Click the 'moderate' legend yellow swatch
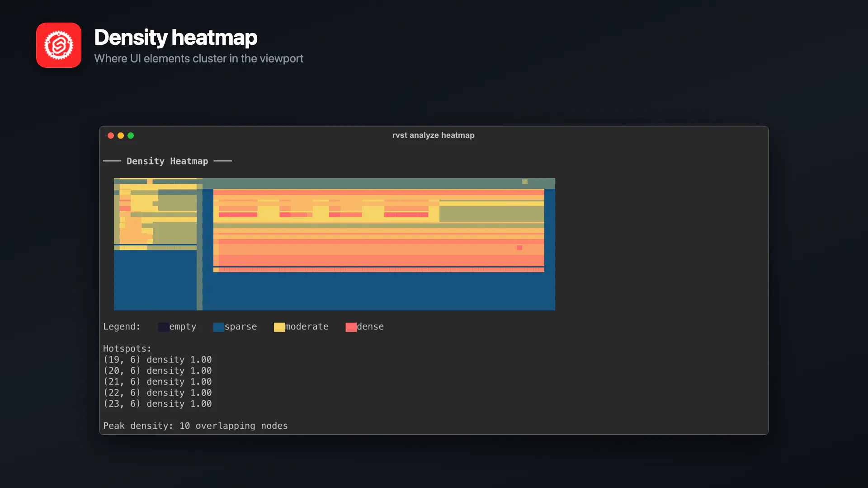The height and width of the screenshot is (488, 868). [x=279, y=327]
